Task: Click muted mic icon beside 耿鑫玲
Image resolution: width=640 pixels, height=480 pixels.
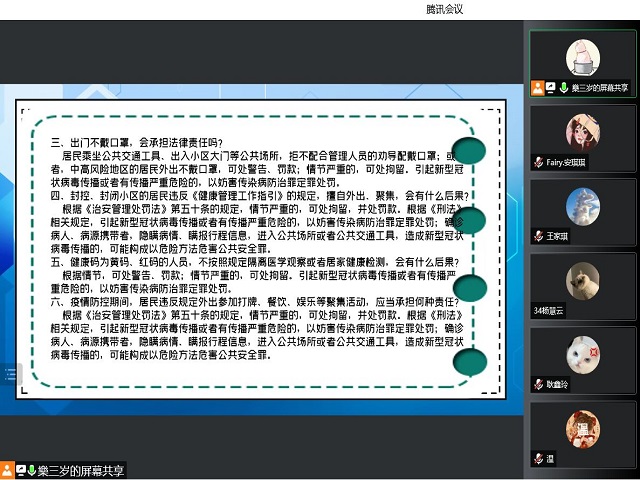Action: coord(539,384)
